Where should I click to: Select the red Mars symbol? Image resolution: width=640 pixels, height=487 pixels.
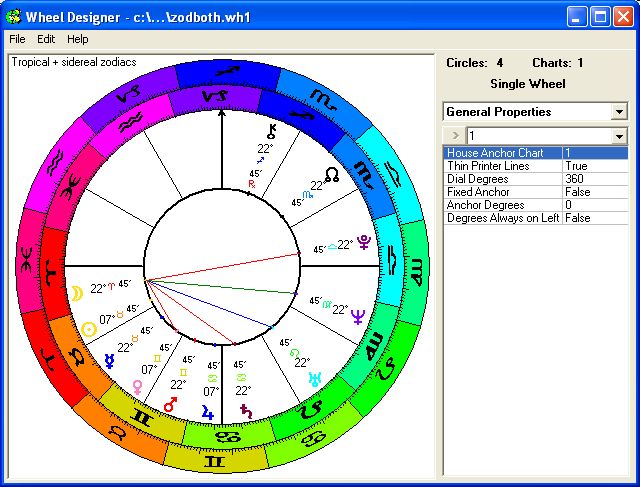tap(170, 405)
